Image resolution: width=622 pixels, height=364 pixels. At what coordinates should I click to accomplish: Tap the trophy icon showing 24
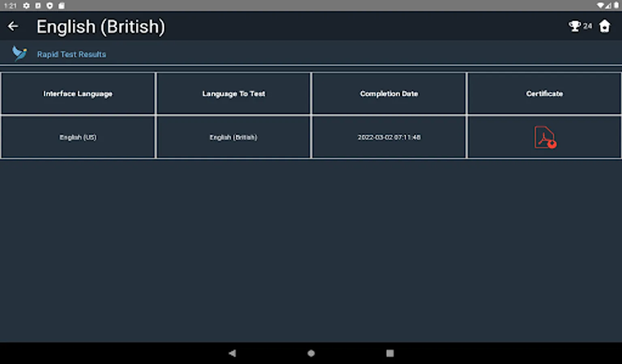pyautogui.click(x=575, y=26)
